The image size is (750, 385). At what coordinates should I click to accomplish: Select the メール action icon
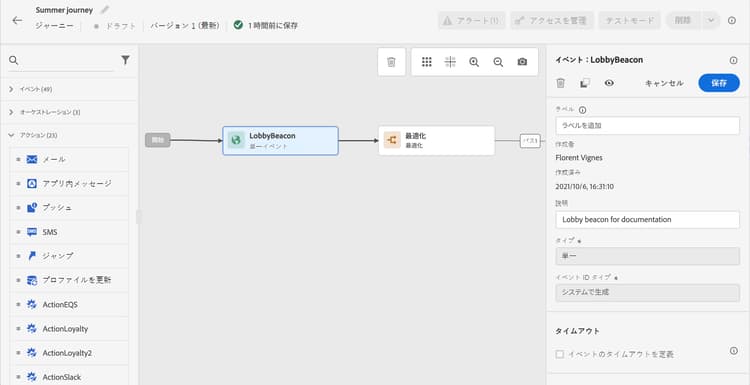tap(32, 159)
